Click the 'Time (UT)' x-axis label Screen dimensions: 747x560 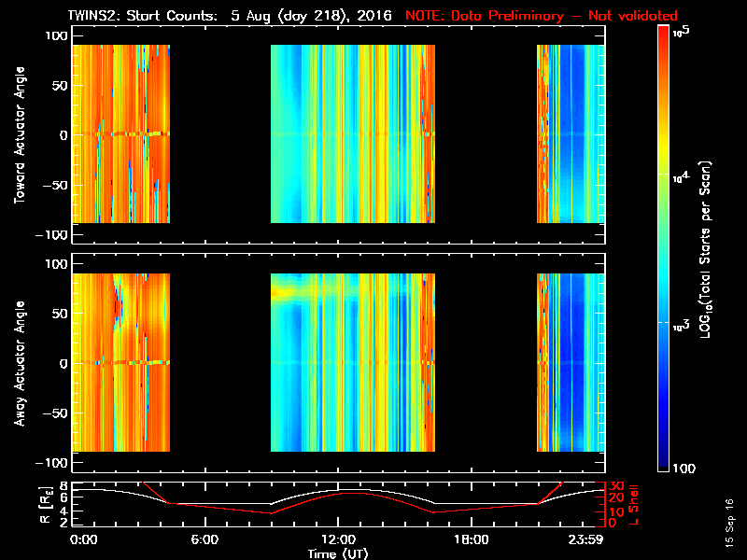tap(338, 553)
